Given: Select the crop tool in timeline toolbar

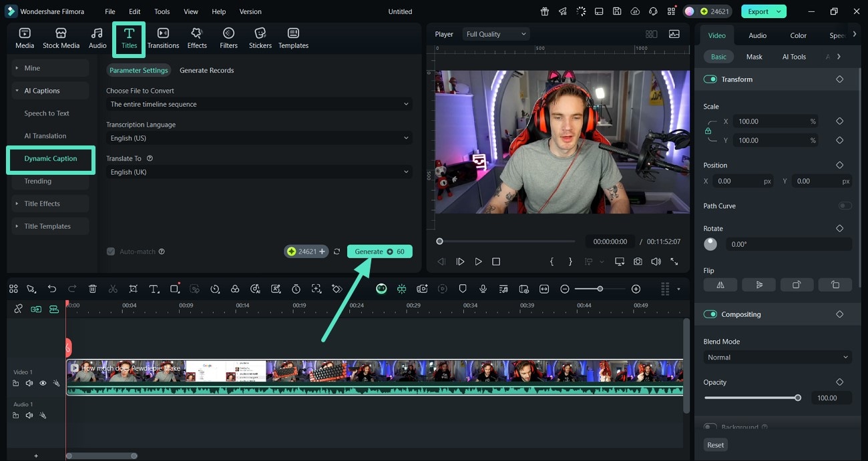Looking at the screenshot, I should [134, 289].
